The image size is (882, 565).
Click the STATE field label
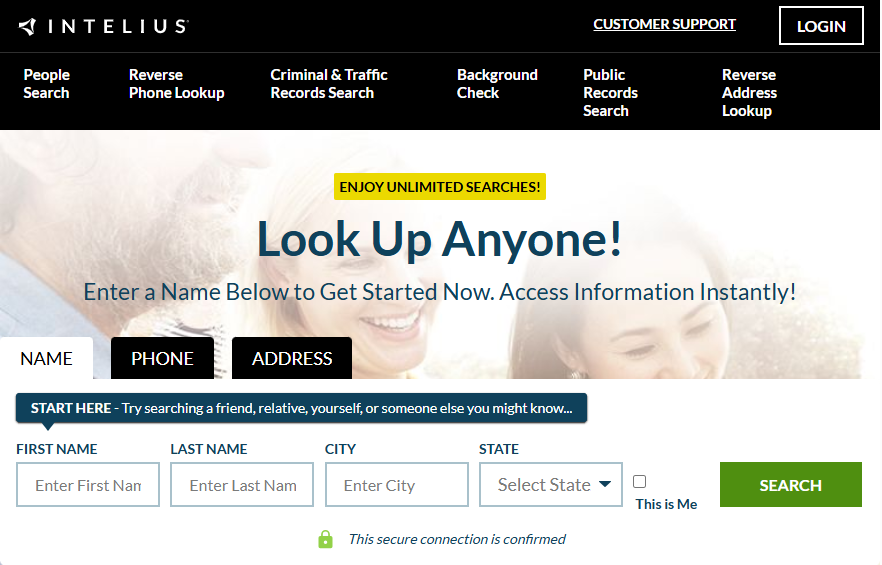(x=499, y=449)
